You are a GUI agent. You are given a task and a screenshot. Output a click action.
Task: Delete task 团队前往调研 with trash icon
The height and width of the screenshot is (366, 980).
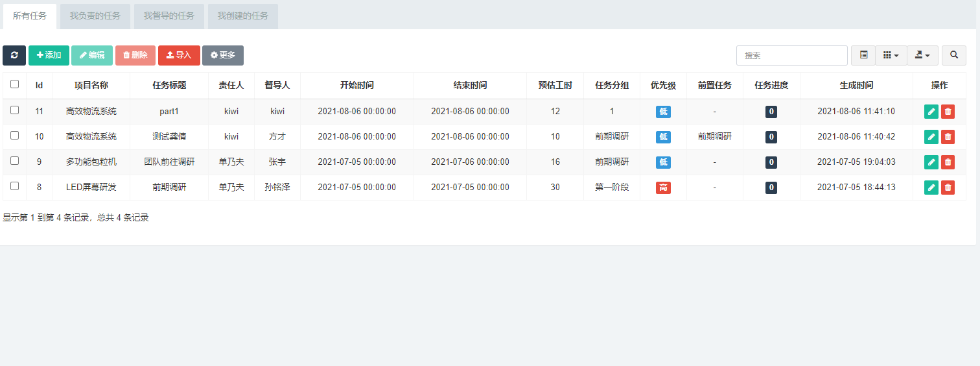click(x=948, y=162)
